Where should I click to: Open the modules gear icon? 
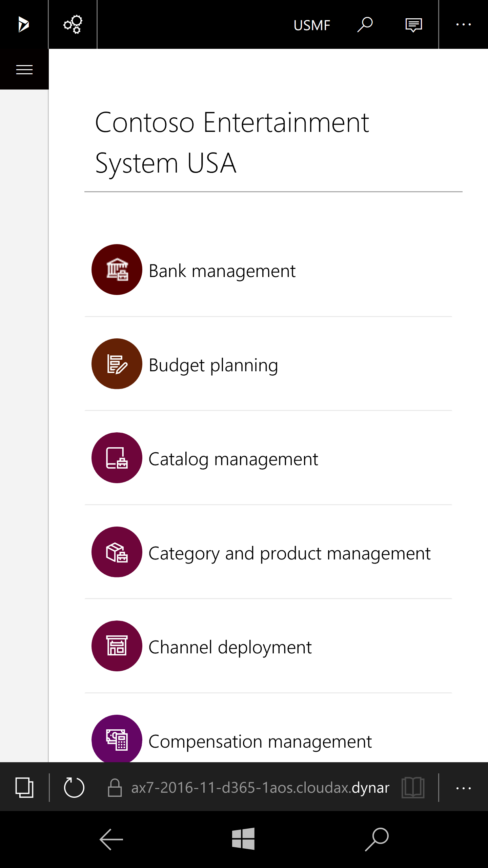[x=73, y=24]
